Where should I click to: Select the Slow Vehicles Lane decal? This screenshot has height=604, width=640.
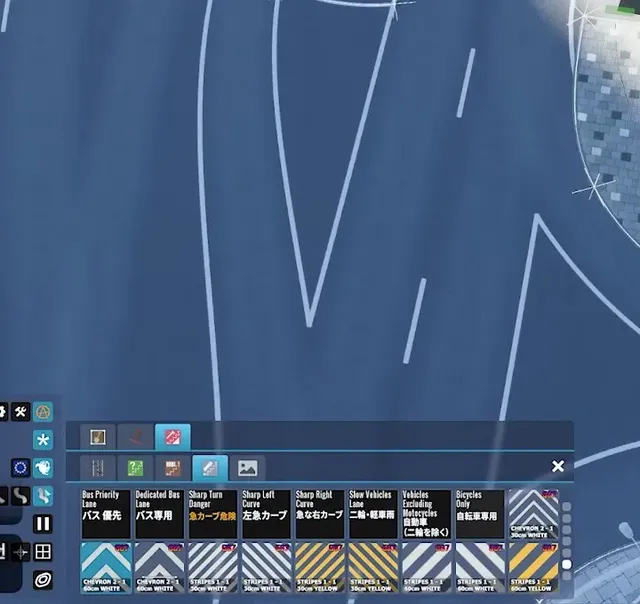372,514
